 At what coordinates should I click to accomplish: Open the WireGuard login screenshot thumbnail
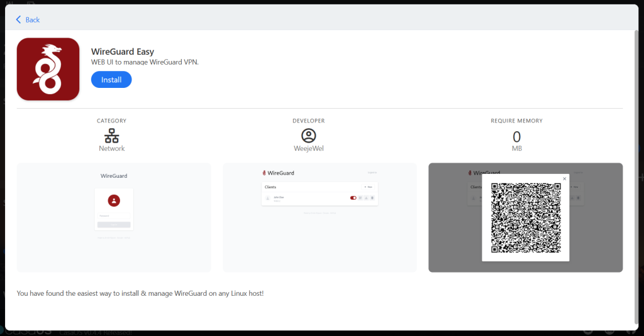coord(114,217)
